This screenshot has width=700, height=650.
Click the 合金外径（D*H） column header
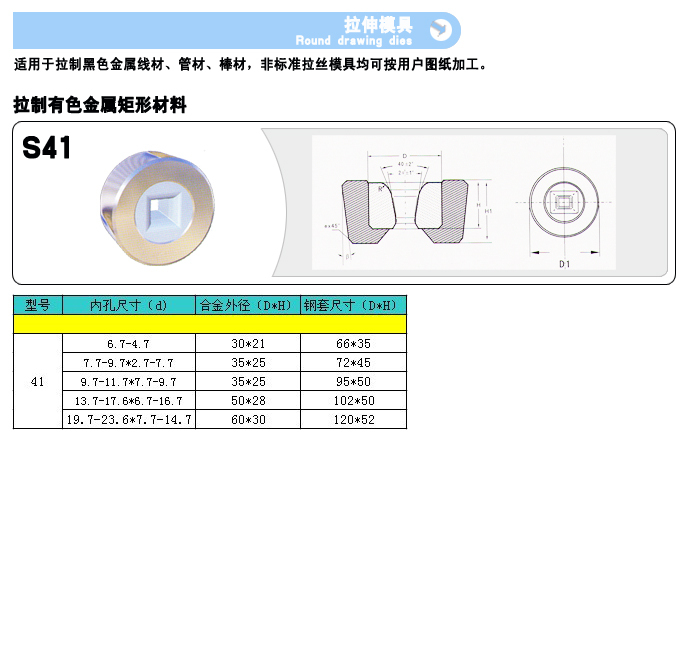pyautogui.click(x=247, y=305)
